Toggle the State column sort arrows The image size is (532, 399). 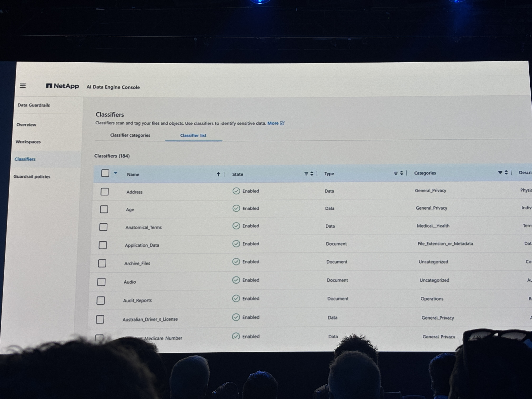tap(312, 174)
